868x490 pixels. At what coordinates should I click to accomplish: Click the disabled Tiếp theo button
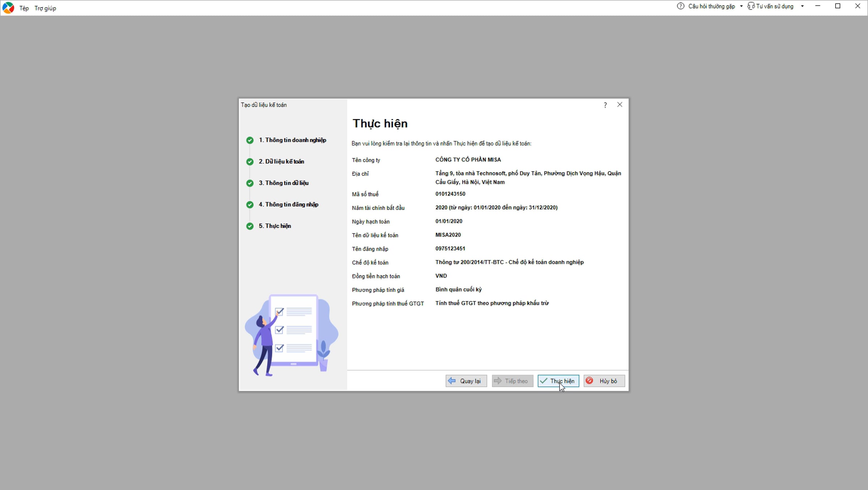512,381
